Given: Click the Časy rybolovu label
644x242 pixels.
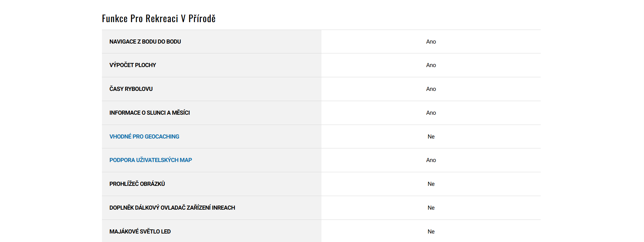Looking at the screenshot, I should [x=131, y=89].
